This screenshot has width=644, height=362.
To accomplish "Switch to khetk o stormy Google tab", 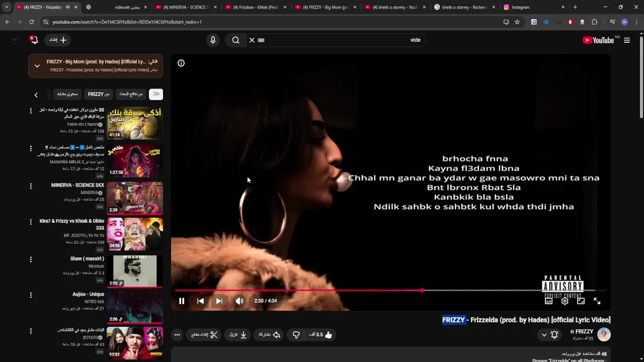I will coord(465,7).
